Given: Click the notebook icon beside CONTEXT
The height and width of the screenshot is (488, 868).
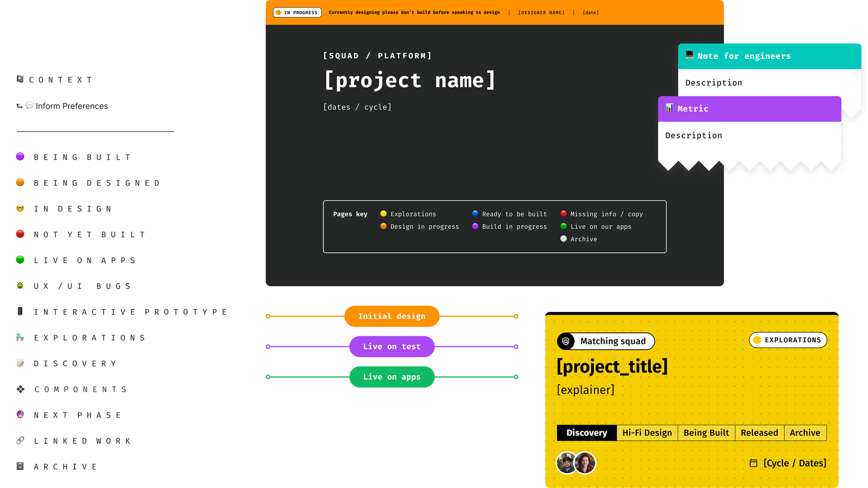Looking at the screenshot, I should 20,79.
